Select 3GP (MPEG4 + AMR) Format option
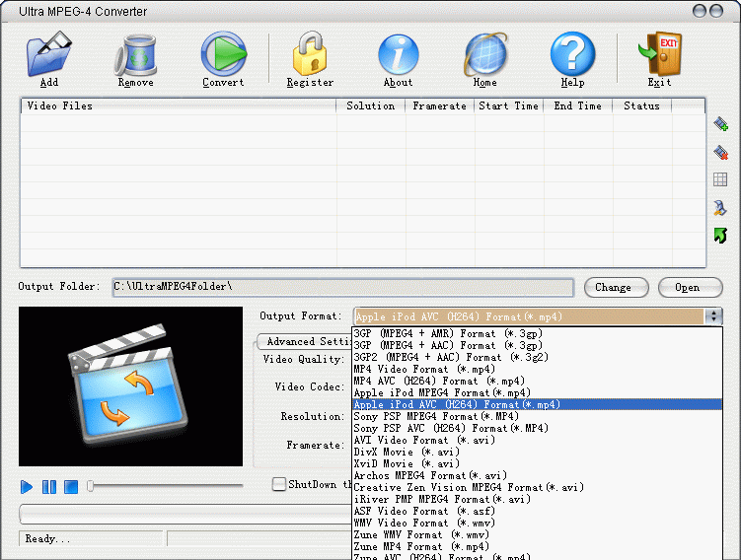This screenshot has height=560, width=741. pos(538,333)
